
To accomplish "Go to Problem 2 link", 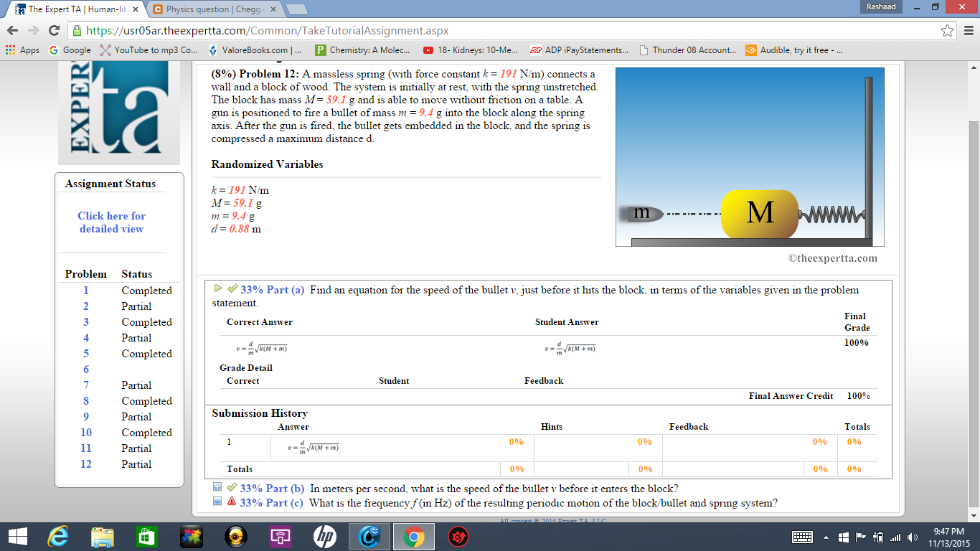I will click(86, 306).
